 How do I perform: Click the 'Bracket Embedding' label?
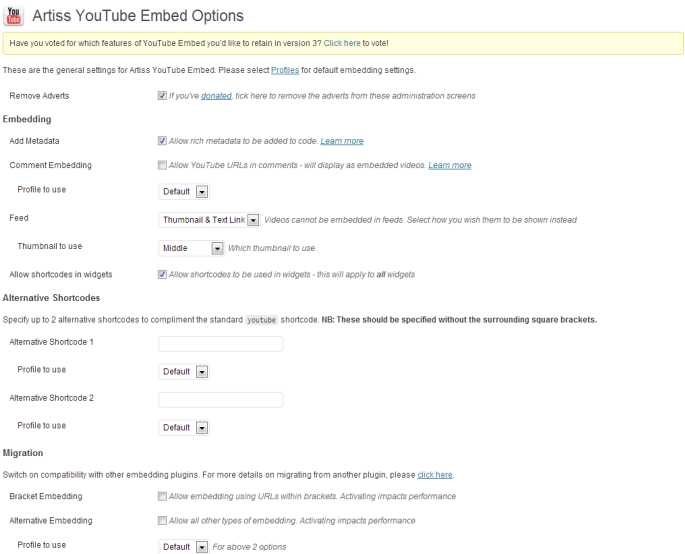pos(46,496)
